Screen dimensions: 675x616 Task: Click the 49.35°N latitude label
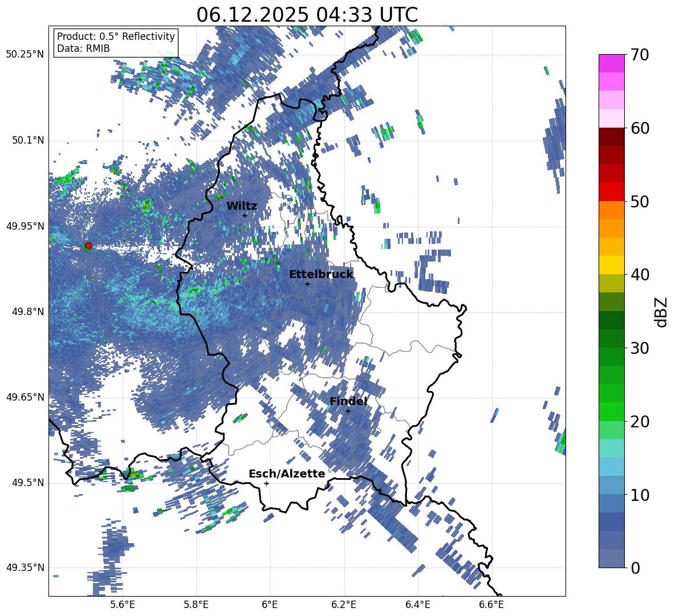click(25, 568)
